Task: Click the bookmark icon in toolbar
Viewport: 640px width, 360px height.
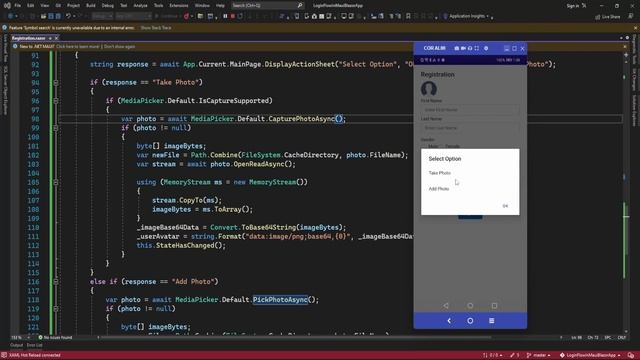Action: coord(408,16)
